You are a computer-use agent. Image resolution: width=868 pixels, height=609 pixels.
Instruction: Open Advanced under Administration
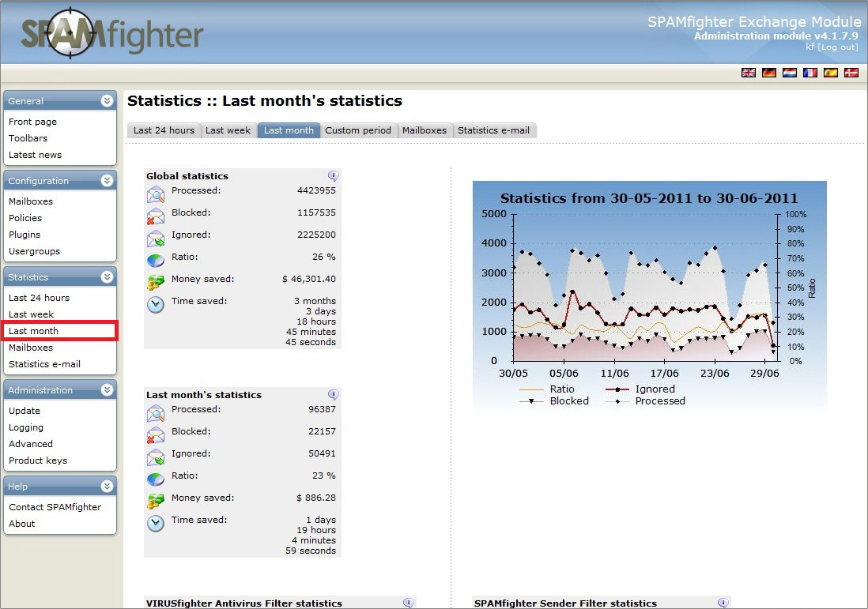(x=31, y=444)
